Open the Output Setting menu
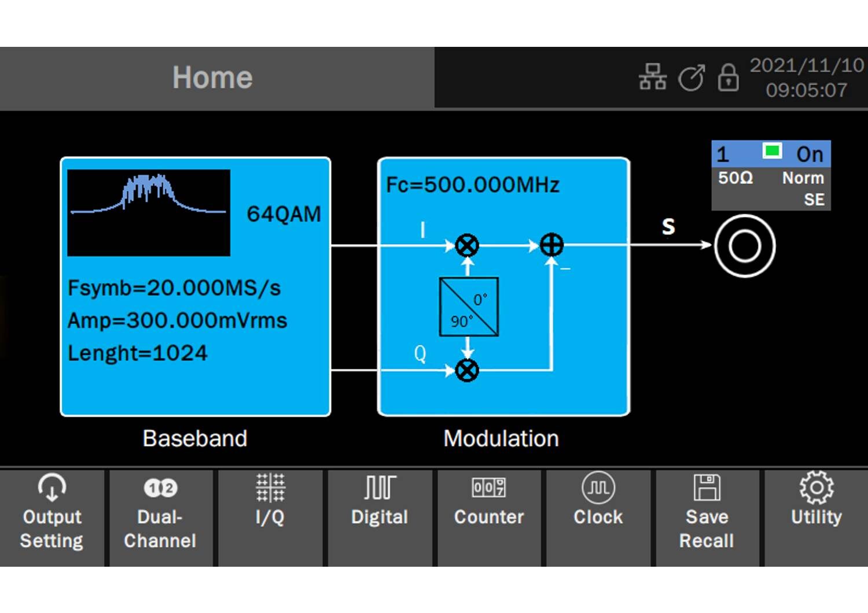This screenshot has height=613, width=868. point(52,518)
